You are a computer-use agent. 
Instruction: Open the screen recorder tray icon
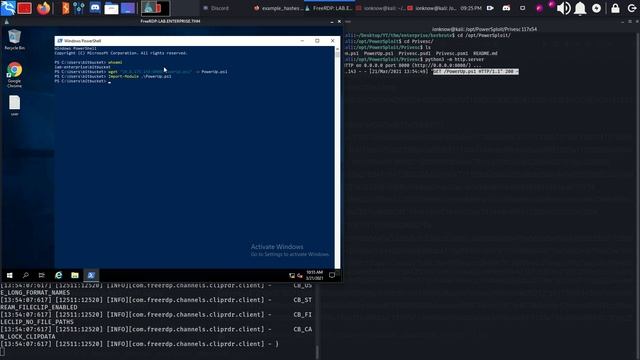coord(490,8)
